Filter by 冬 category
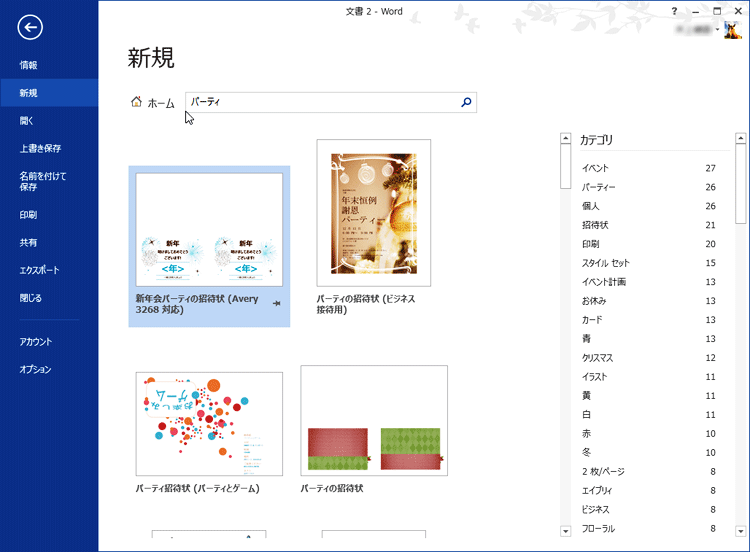 [649, 453]
